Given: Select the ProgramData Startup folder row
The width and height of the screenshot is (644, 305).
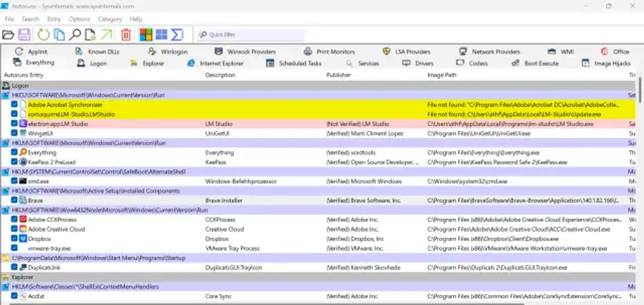Looking at the screenshot, I should point(319,258).
